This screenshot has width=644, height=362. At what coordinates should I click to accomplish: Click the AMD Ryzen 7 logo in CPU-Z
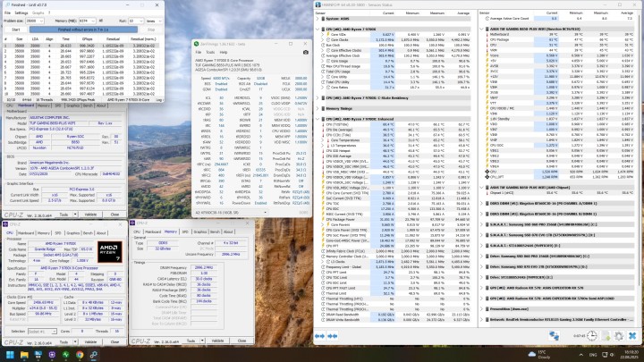pyautogui.click(x=110, y=251)
